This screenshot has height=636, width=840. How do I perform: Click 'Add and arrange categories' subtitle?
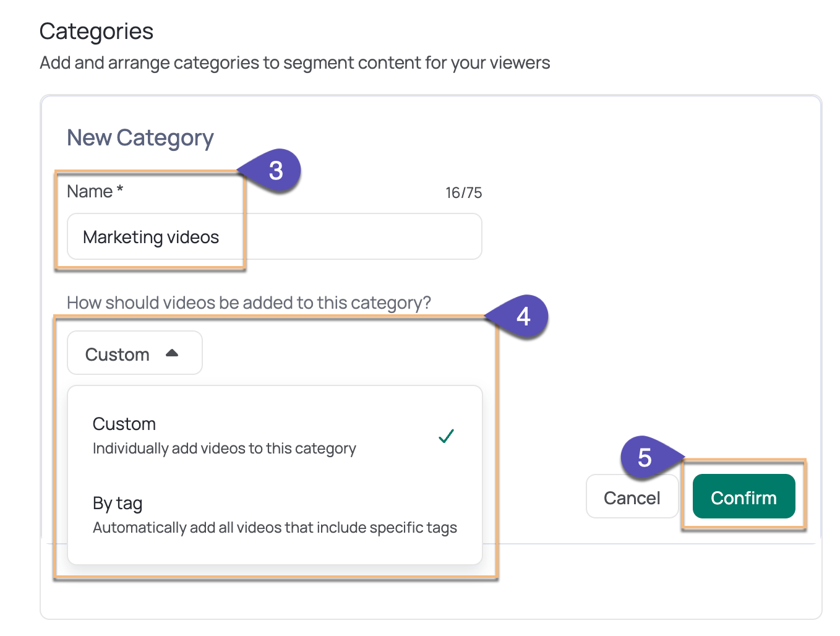pyautogui.click(x=295, y=63)
